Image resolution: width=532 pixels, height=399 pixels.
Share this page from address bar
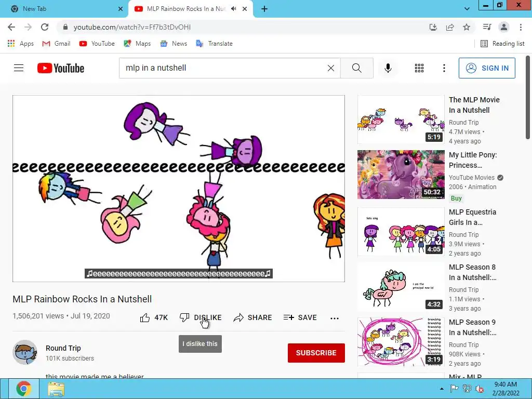click(450, 27)
